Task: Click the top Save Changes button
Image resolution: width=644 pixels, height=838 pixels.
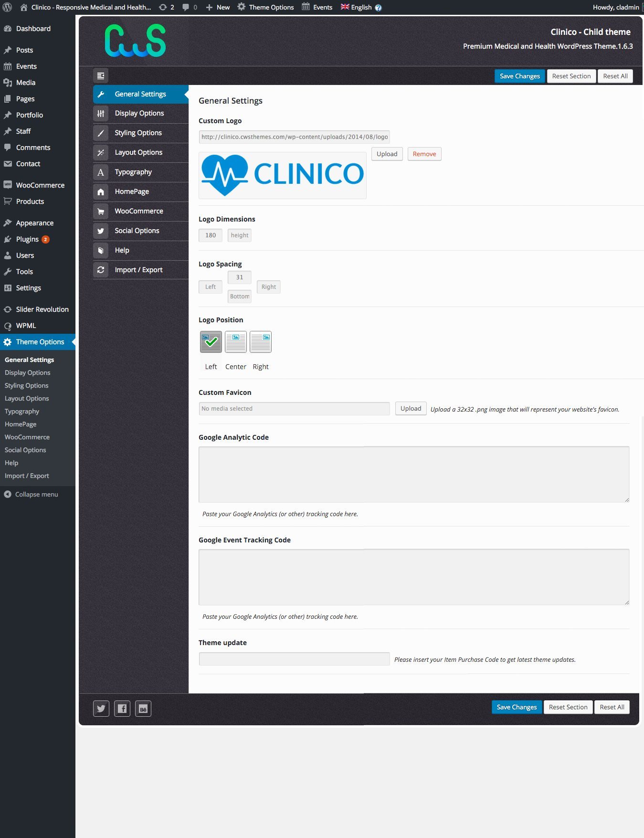Action: click(x=519, y=76)
